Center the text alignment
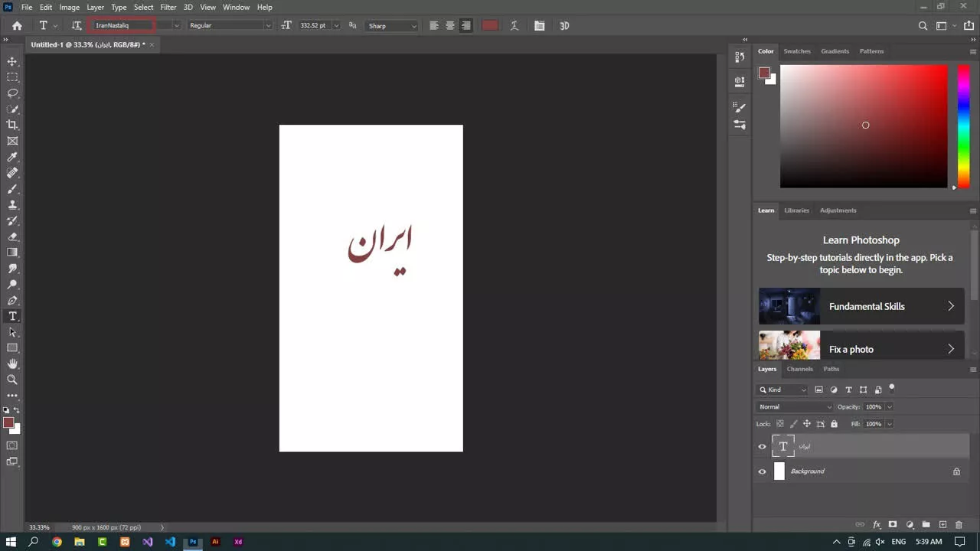 [x=449, y=25]
